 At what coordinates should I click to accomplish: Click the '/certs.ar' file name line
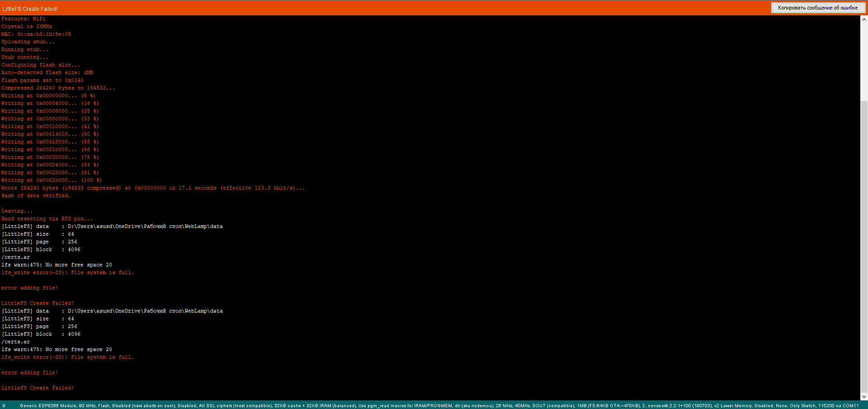point(15,257)
